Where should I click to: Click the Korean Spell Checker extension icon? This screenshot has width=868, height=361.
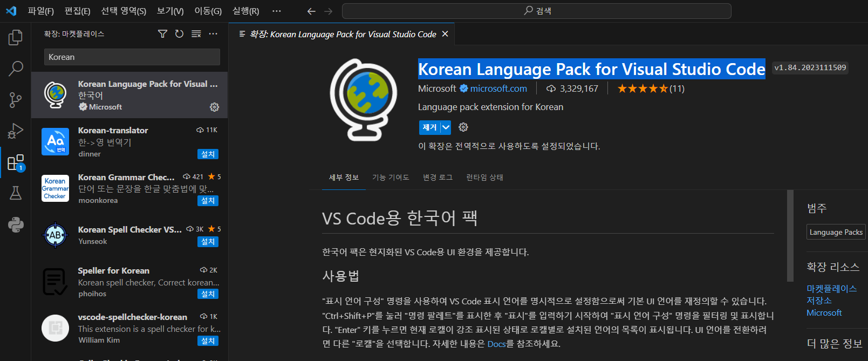tap(55, 235)
